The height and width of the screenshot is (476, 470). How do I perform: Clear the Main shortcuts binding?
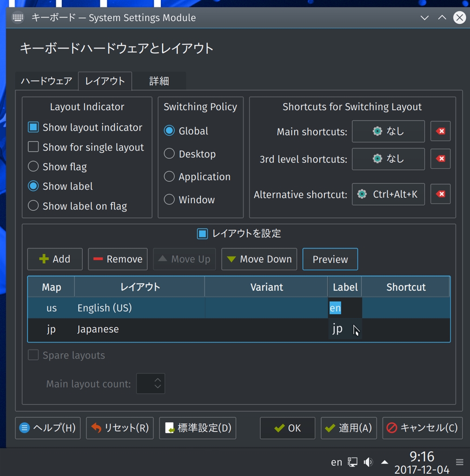point(440,131)
